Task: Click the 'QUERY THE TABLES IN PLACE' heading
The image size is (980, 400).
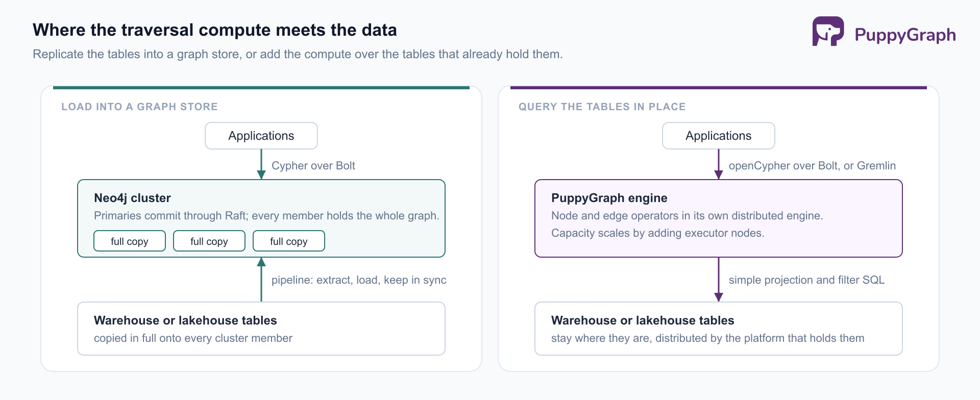Action: (602, 107)
